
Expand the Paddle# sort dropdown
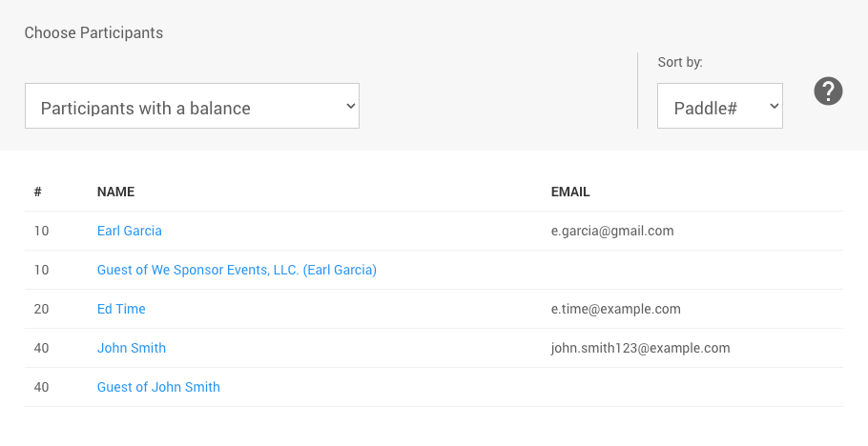pyautogui.click(x=719, y=107)
